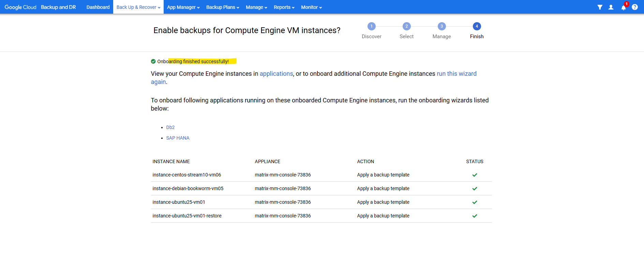Open the Backup Plans dropdown
This screenshot has height=271, width=644.
[223, 7]
